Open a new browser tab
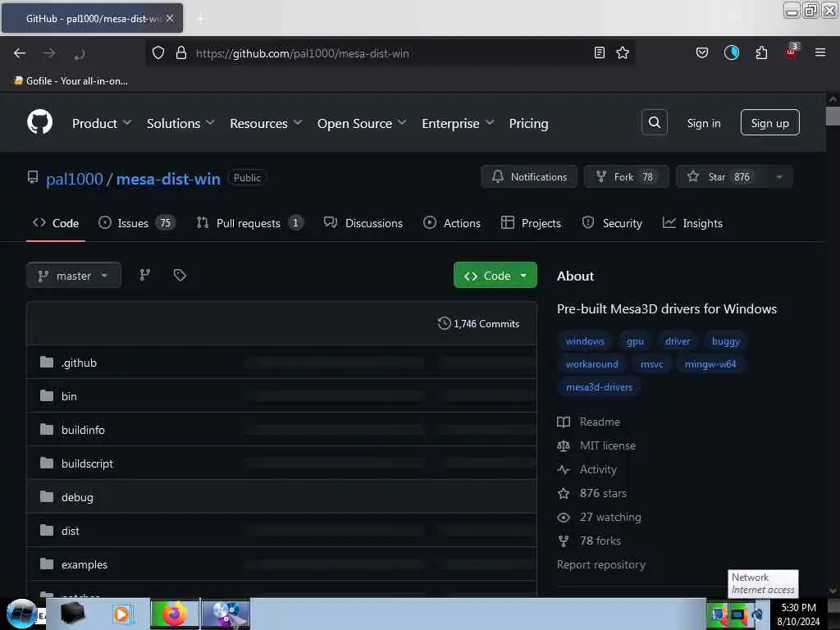Screen dimensions: 840x630 tap(200, 19)
